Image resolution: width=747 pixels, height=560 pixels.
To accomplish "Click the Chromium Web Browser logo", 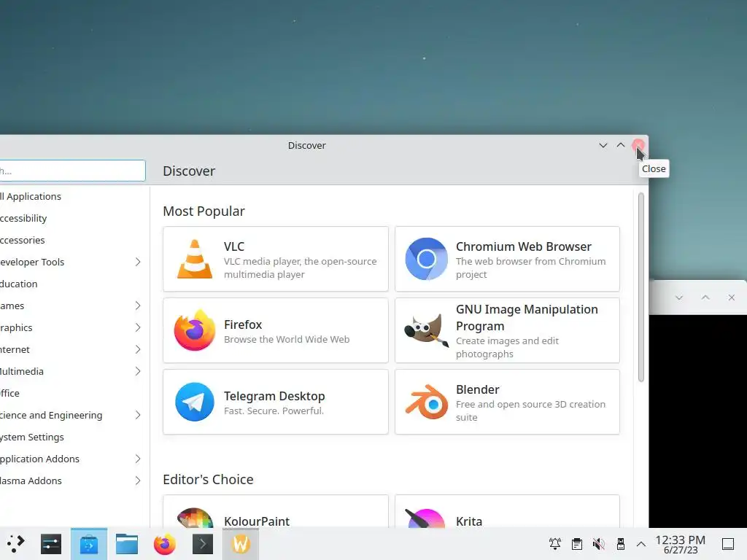I will tap(426, 259).
